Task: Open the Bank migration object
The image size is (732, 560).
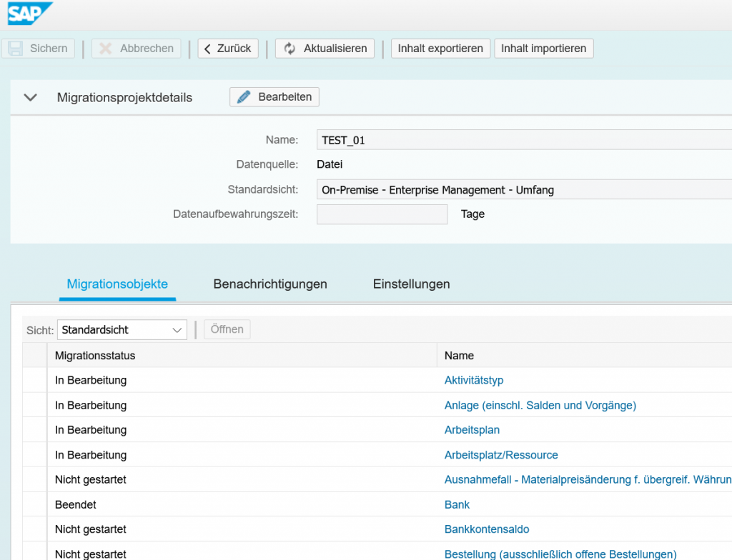Action: (457, 504)
